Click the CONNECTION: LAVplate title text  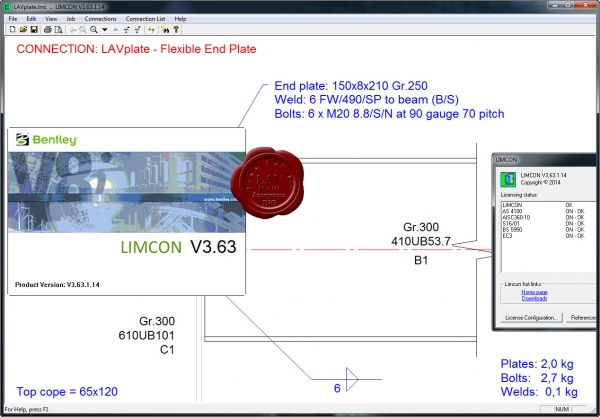pyautogui.click(x=136, y=49)
